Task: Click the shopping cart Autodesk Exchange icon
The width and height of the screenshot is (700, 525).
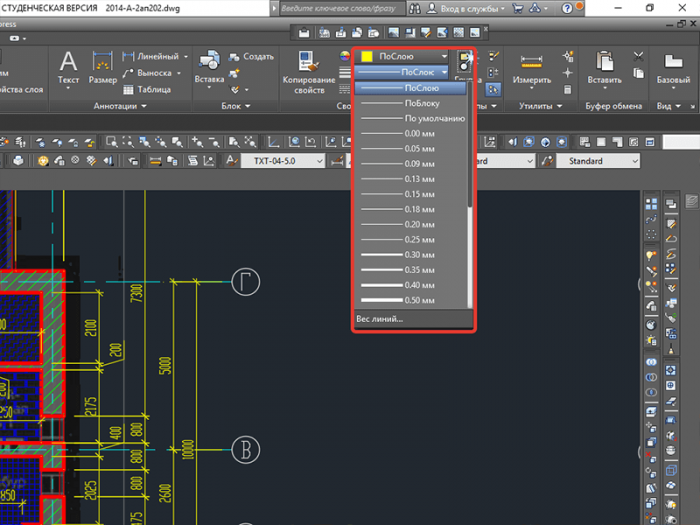Action: 517,8
